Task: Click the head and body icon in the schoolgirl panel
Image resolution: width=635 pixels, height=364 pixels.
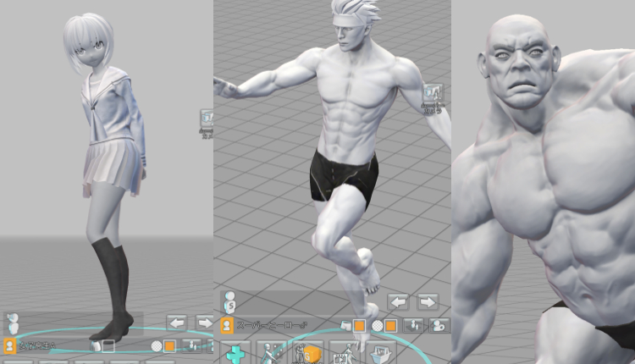Action: [13, 323]
